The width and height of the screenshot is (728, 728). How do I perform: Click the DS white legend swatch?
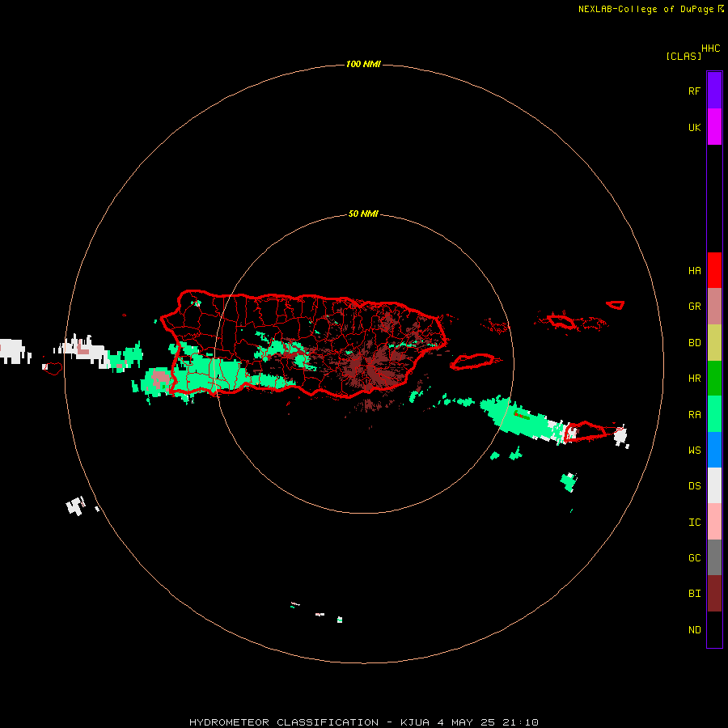[x=714, y=485]
